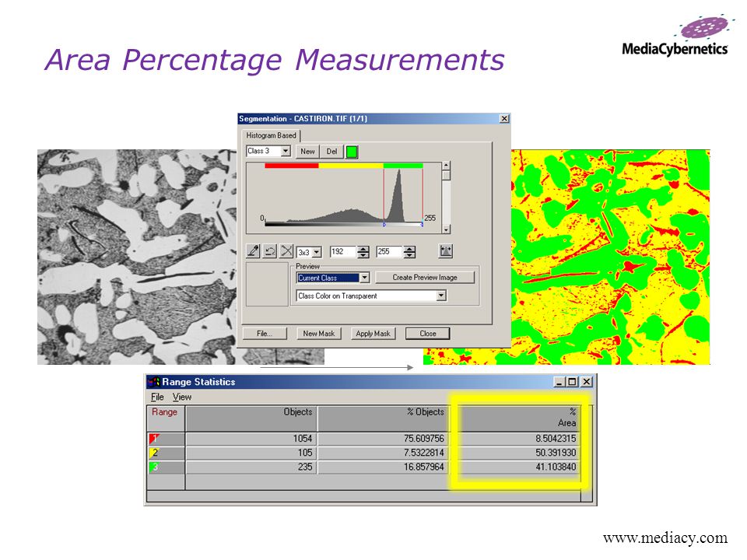747x560 pixels.
Task: Click the grayscale cast iron image
Action: [x=137, y=257]
